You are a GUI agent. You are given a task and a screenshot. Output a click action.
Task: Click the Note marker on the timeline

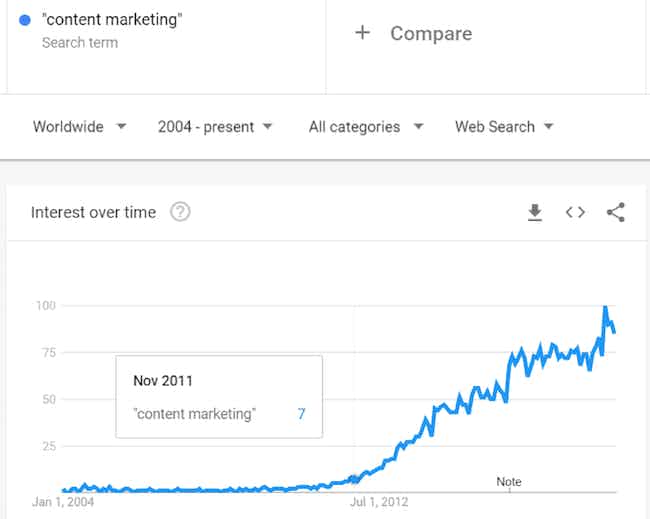(x=509, y=482)
